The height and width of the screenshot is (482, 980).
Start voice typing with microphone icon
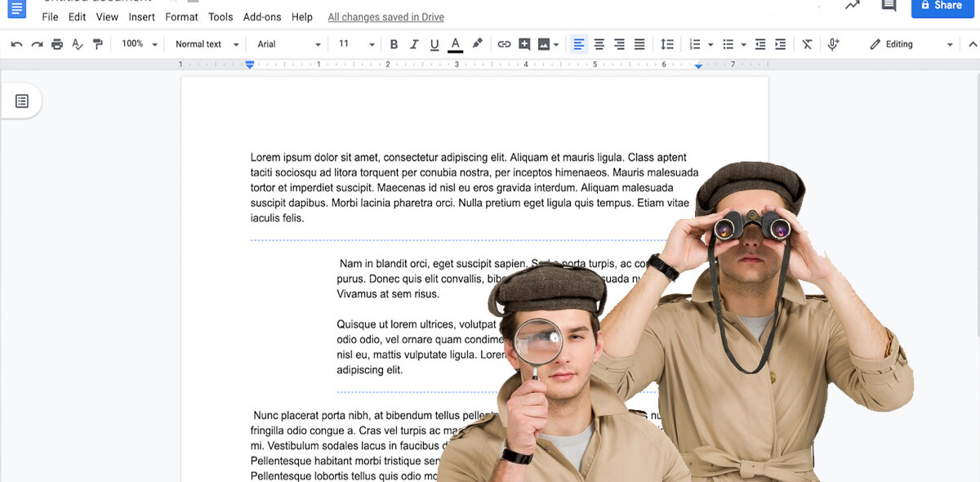[833, 44]
